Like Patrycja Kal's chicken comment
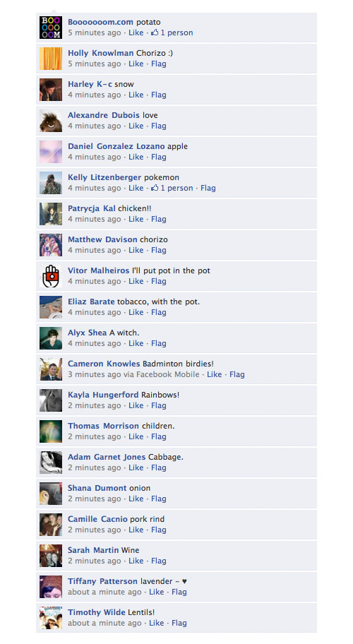The height and width of the screenshot is (644, 353). click(x=136, y=219)
